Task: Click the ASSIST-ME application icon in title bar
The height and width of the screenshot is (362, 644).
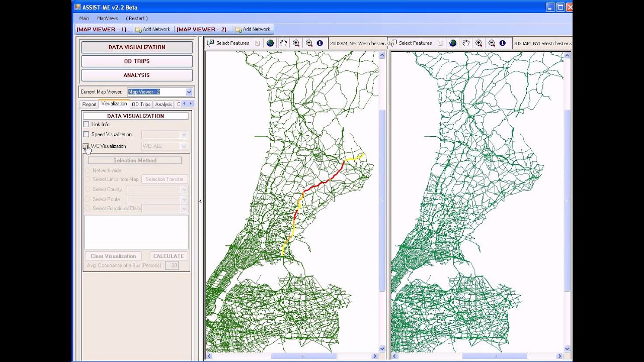Action: [77, 7]
